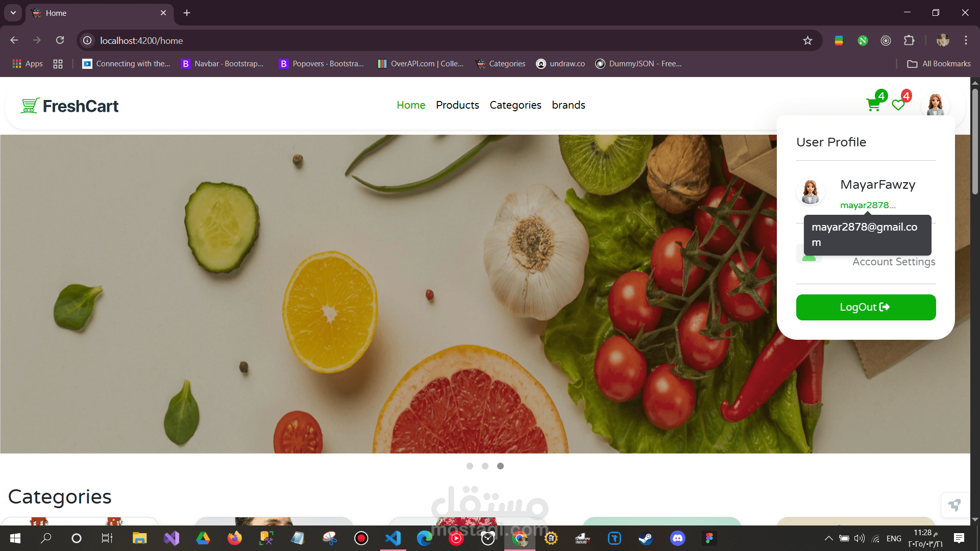Bookmark this page with star icon

(x=807, y=40)
